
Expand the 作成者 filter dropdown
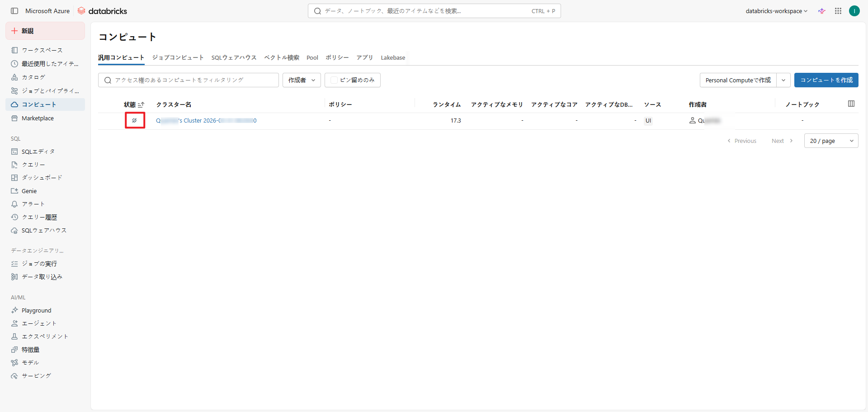point(302,80)
